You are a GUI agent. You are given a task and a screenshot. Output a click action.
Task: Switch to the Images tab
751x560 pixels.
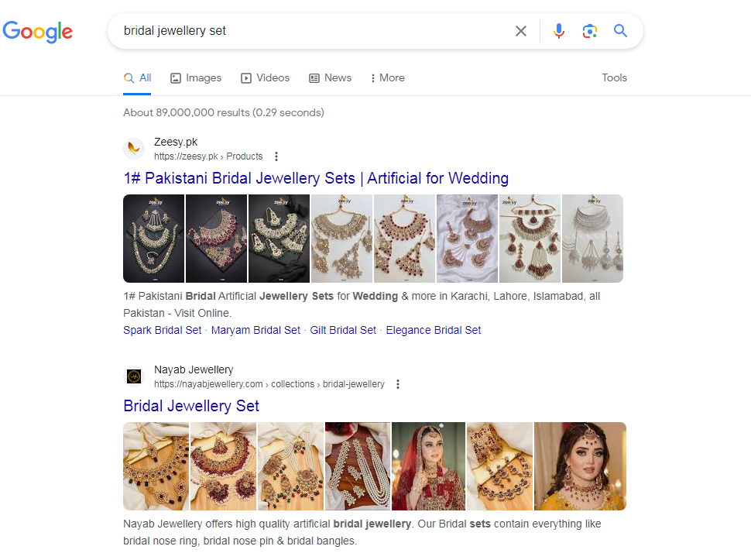tap(196, 78)
